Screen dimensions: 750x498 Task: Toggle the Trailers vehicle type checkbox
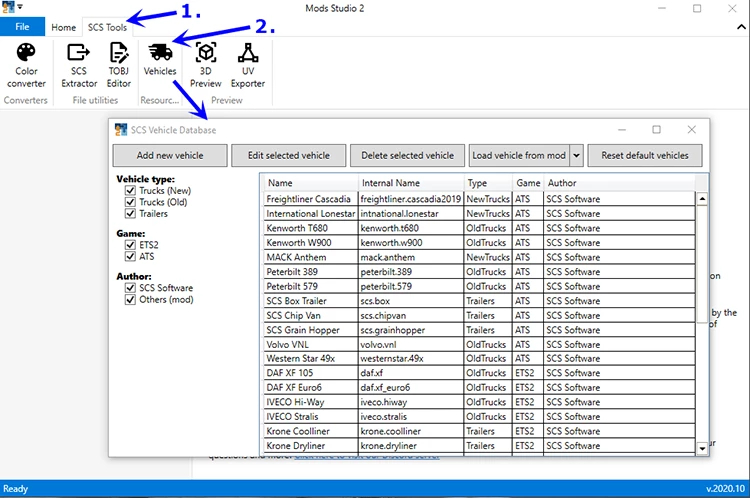(x=130, y=213)
